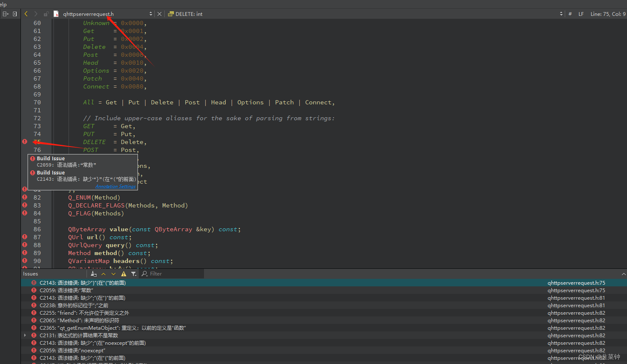Select the C2238 issue row
This screenshot has width=627, height=364.
click(324, 305)
